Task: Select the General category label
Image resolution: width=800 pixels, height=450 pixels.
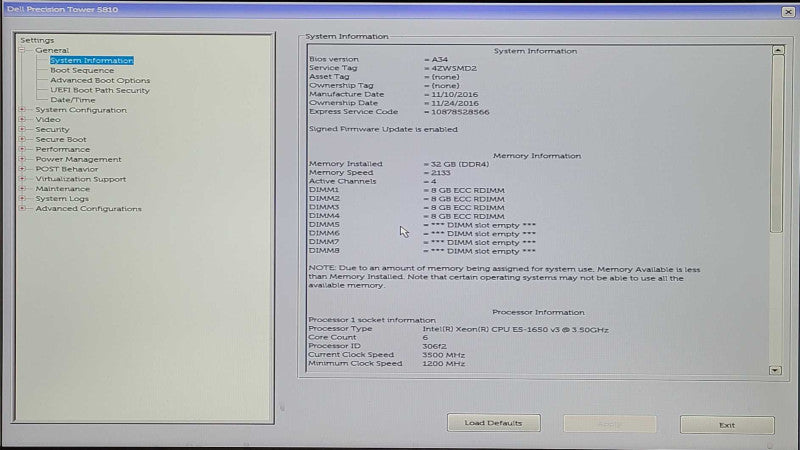Action: point(52,50)
